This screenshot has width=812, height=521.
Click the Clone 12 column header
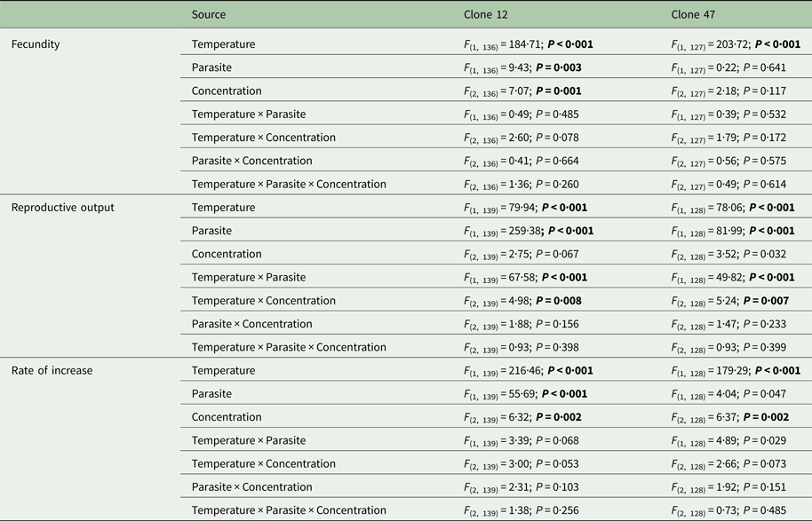pyautogui.click(x=485, y=14)
